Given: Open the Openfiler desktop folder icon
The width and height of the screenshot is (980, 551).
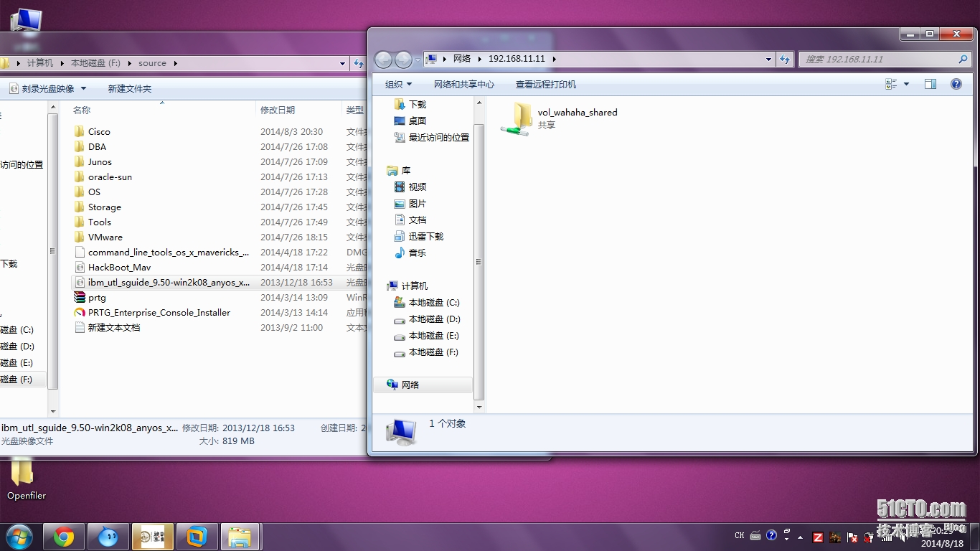Looking at the screenshot, I should pyautogui.click(x=26, y=479).
